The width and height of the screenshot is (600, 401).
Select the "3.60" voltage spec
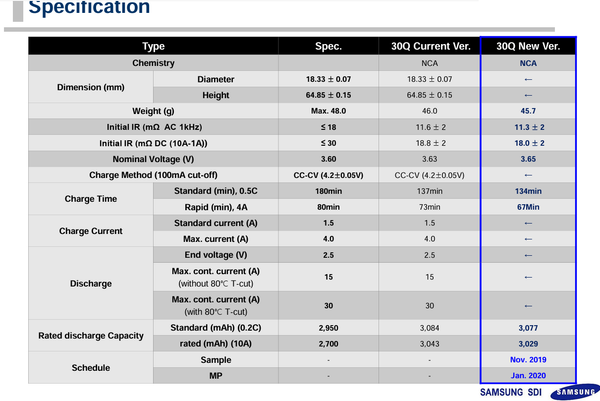pos(328,159)
